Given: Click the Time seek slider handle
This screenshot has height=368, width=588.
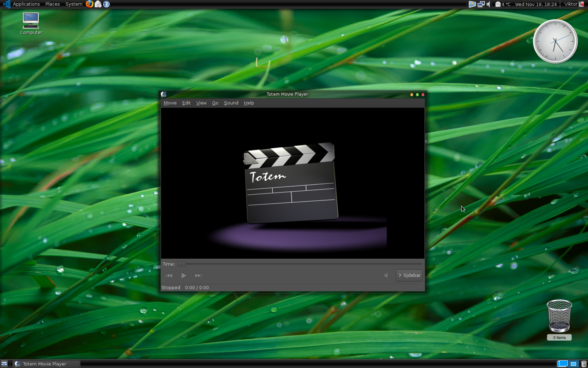Looking at the screenshot, I should click(x=182, y=264).
